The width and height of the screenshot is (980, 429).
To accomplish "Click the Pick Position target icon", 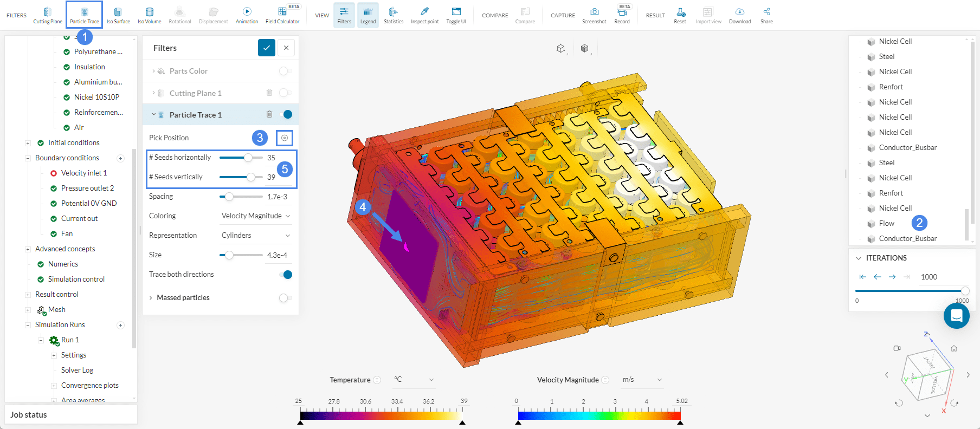I will coord(285,138).
